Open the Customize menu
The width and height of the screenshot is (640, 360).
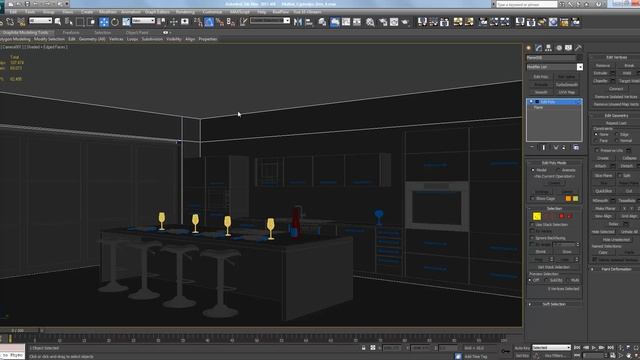click(212, 12)
